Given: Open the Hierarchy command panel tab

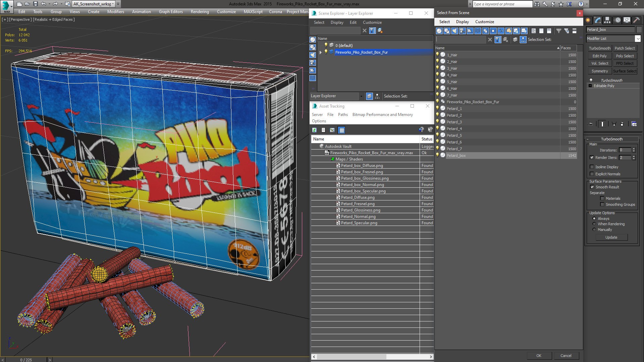Looking at the screenshot, I should coord(607,20).
